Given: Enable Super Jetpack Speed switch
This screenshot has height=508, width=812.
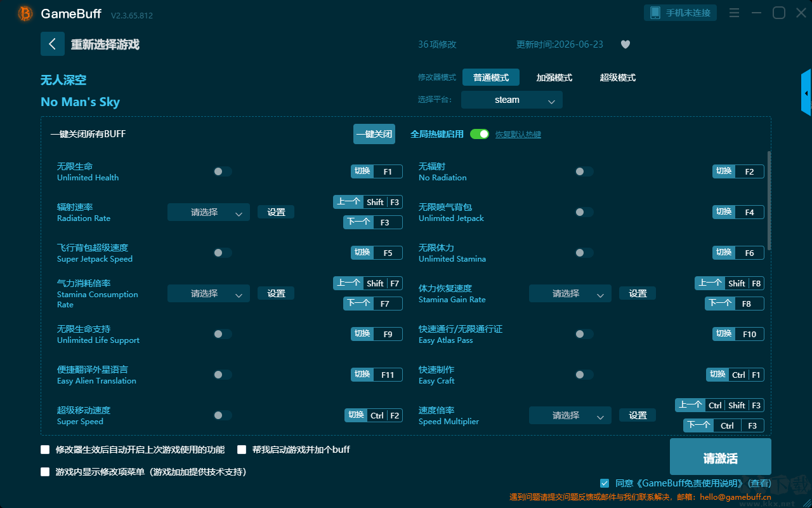Looking at the screenshot, I should pyautogui.click(x=223, y=253).
